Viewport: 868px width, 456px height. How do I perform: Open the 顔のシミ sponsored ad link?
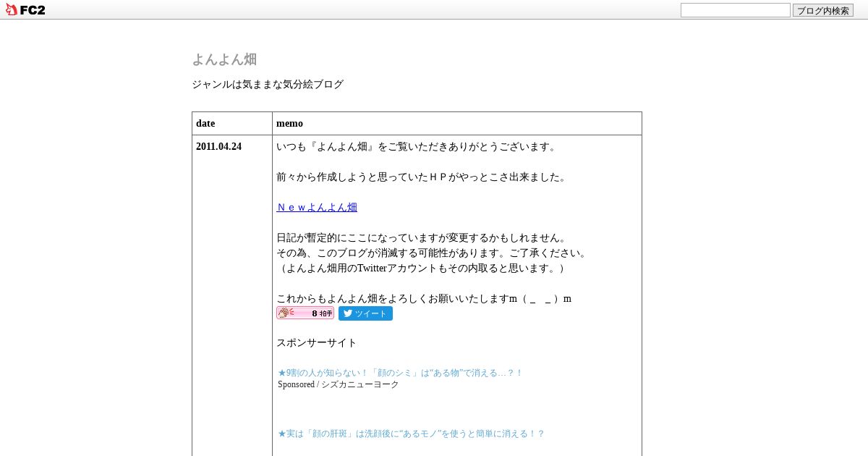[400, 373]
